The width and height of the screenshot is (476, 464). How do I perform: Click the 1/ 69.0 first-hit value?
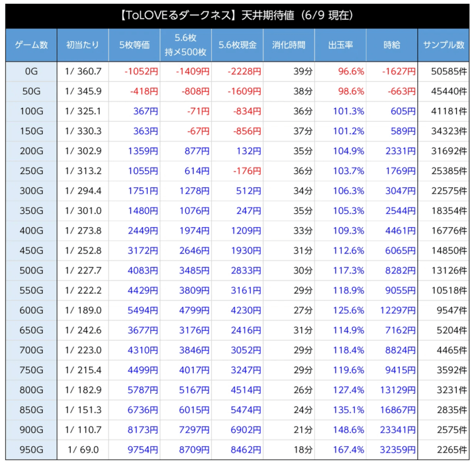pyautogui.click(x=83, y=450)
